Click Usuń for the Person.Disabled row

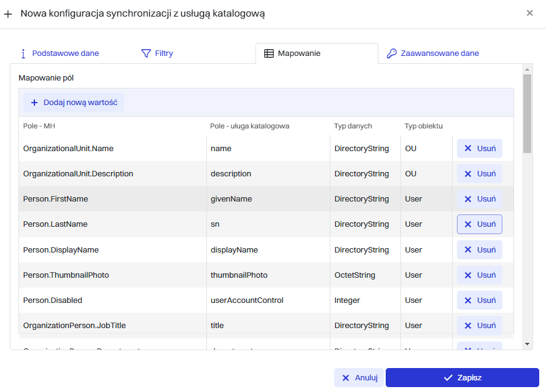click(x=479, y=300)
